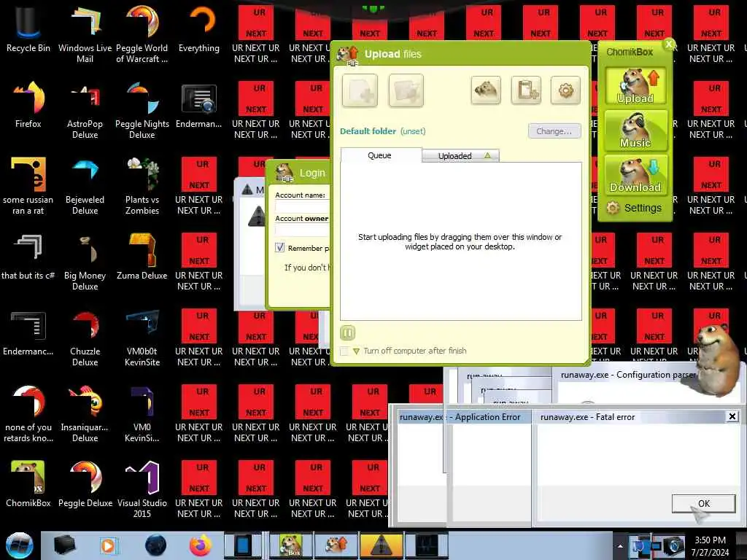747x560 pixels.
Task: Select the Peggle Nights Deluxe desktop icon
Action: pyautogui.click(x=142, y=110)
